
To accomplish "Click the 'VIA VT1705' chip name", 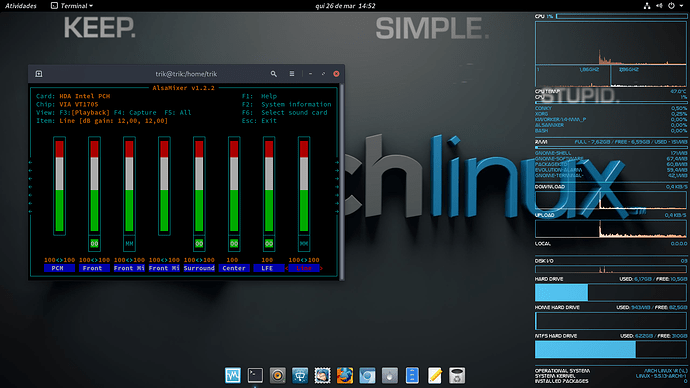I will point(79,104).
